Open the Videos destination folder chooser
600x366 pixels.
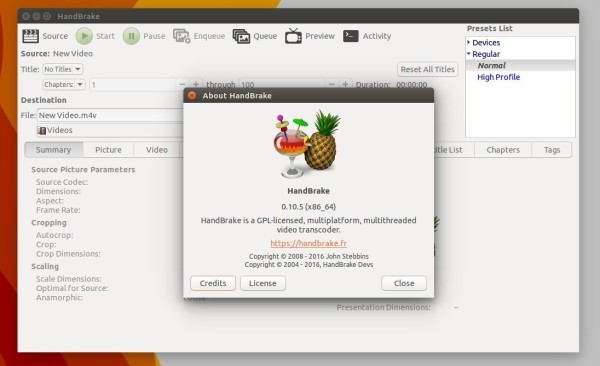110,130
